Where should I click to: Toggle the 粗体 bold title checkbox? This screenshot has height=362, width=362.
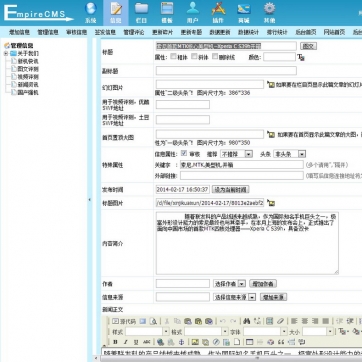coord(173,56)
